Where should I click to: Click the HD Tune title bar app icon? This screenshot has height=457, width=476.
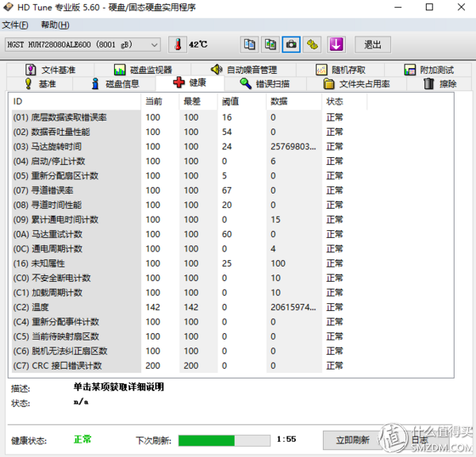8,6
